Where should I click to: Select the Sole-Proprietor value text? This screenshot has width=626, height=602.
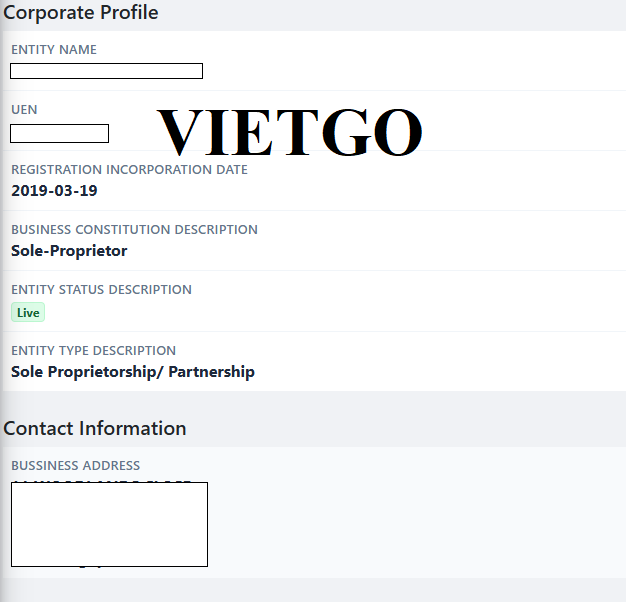pos(69,250)
